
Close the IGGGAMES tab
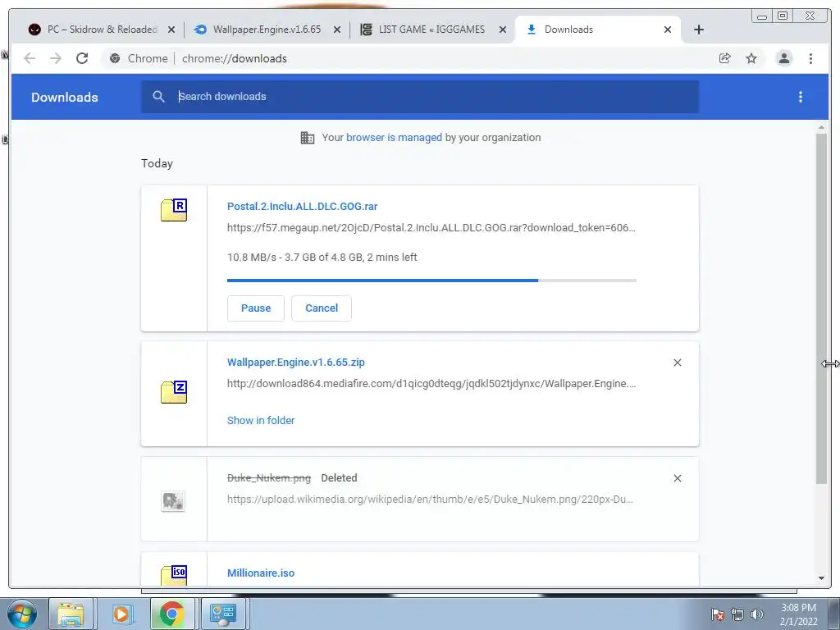click(x=503, y=30)
